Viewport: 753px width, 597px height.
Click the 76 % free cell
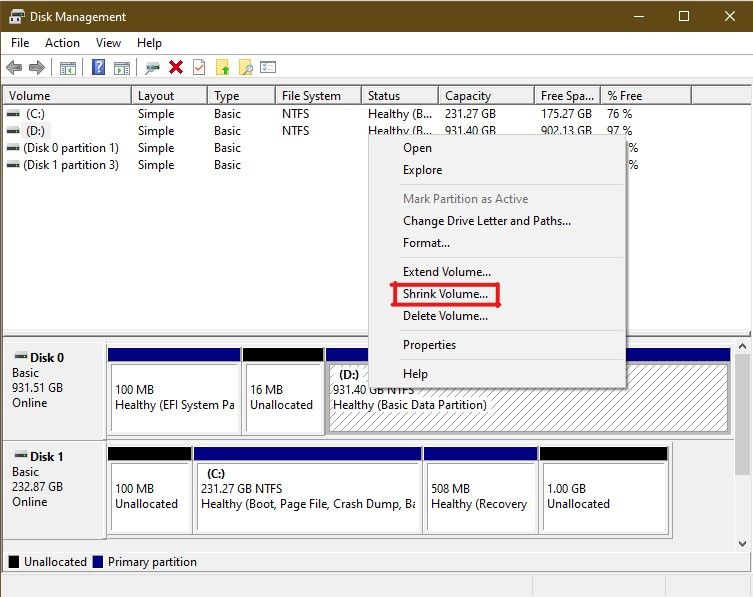point(619,114)
